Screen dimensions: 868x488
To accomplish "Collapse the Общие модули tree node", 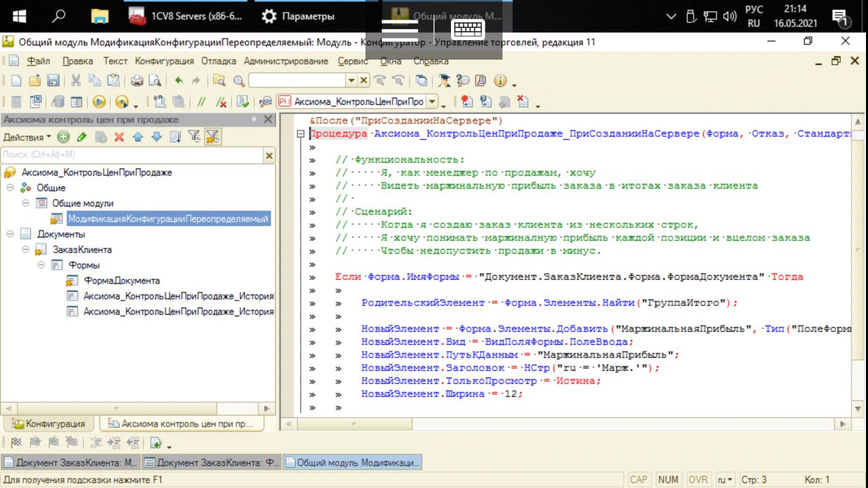I will [26, 203].
